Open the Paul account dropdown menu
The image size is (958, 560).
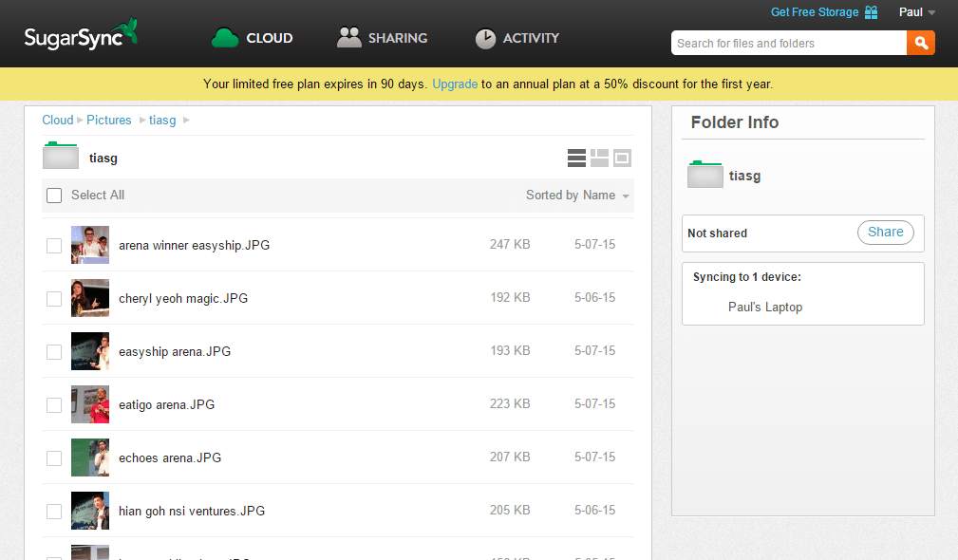917,12
